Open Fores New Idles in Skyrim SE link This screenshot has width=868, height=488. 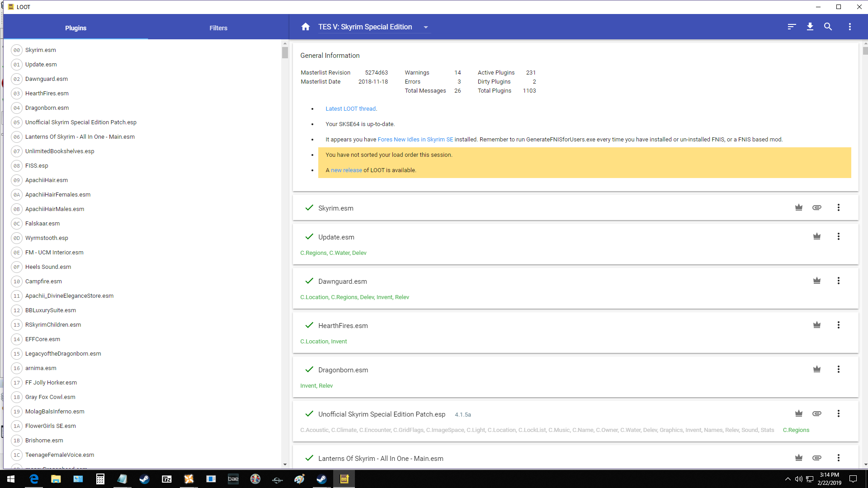coord(415,140)
